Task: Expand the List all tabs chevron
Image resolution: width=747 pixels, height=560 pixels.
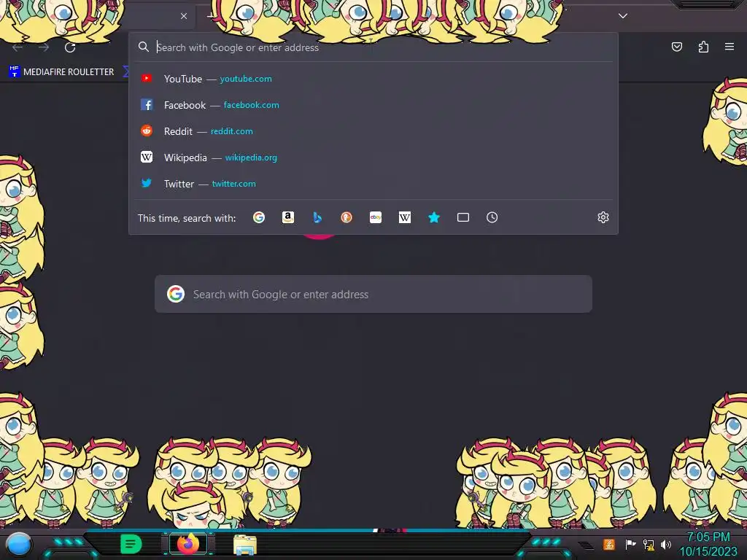Action: coord(623,16)
